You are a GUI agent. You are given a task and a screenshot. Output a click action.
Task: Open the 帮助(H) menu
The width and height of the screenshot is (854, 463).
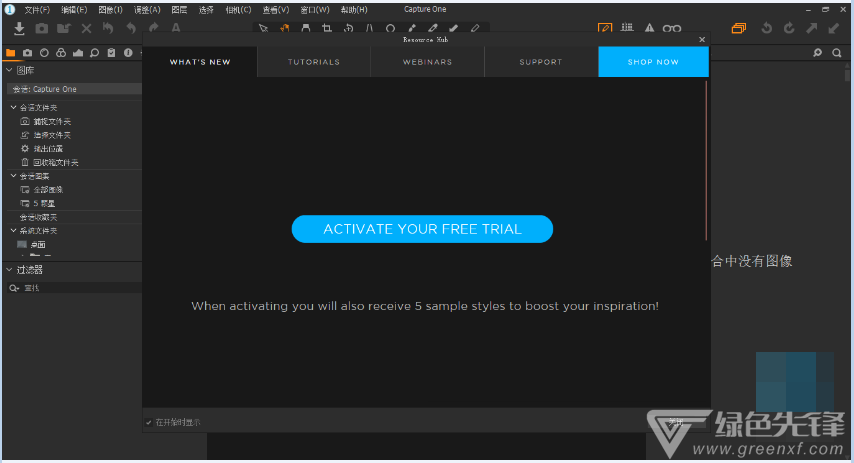click(354, 10)
